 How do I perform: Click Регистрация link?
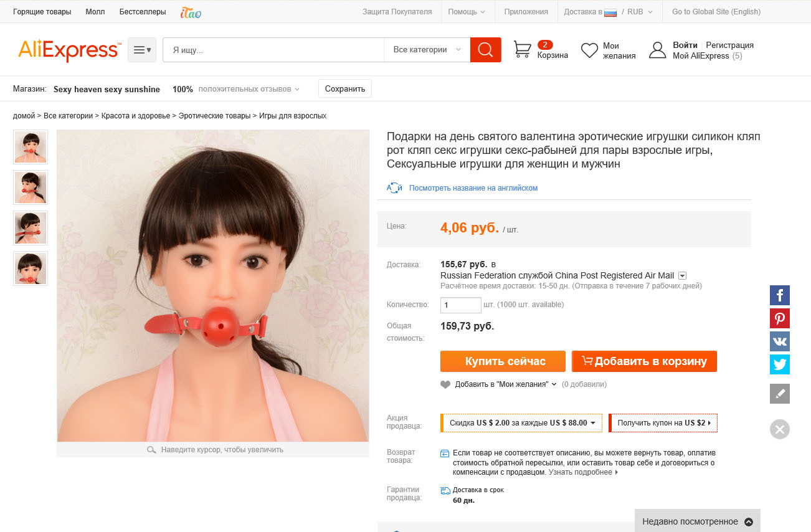pos(729,45)
